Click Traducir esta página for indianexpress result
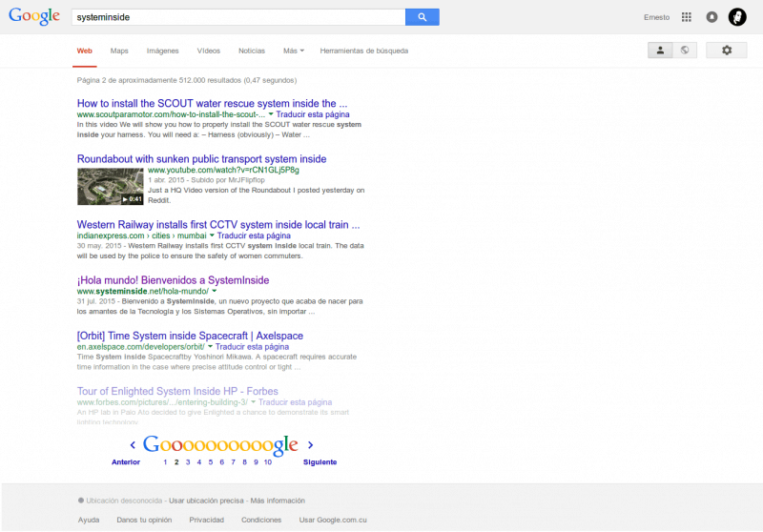 pyautogui.click(x=254, y=235)
